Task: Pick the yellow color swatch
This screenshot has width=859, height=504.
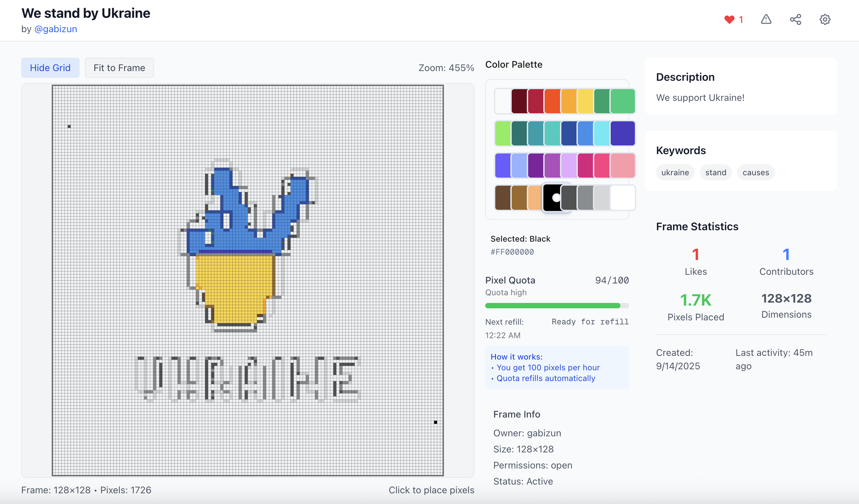Action: coord(585,101)
